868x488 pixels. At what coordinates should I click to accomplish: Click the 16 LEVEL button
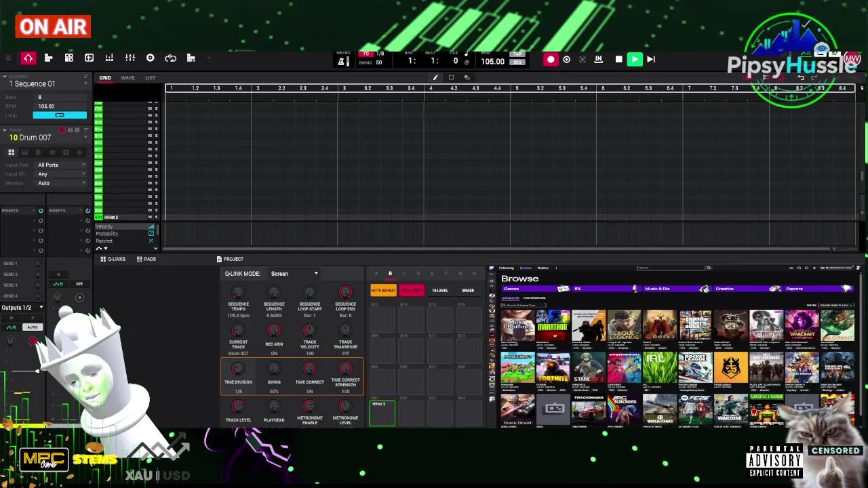click(x=440, y=291)
